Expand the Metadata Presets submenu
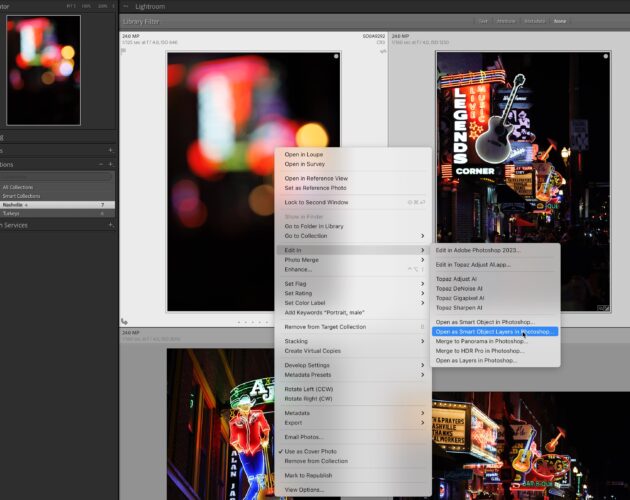Image resolution: width=630 pixels, height=500 pixels. click(x=353, y=375)
